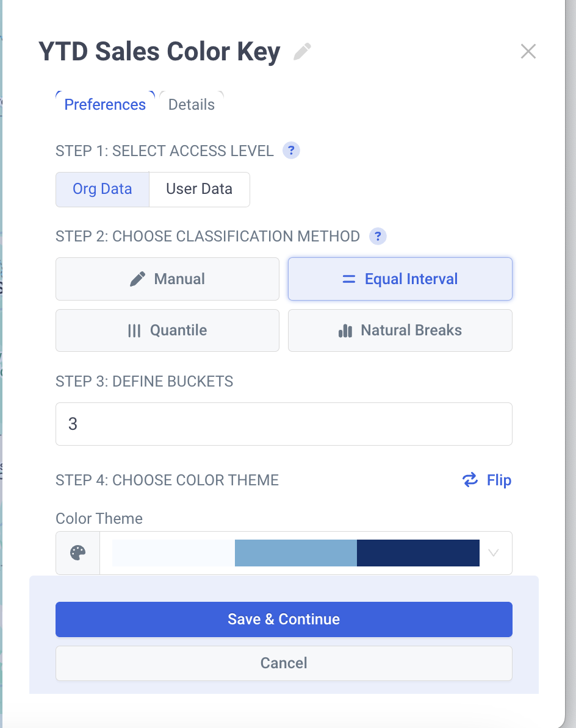
Task: Click the lightest color swatch in theme
Action: point(174,553)
